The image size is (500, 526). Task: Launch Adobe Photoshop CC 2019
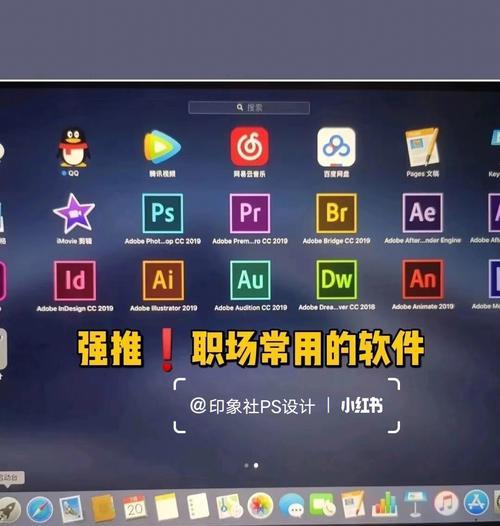point(163,213)
